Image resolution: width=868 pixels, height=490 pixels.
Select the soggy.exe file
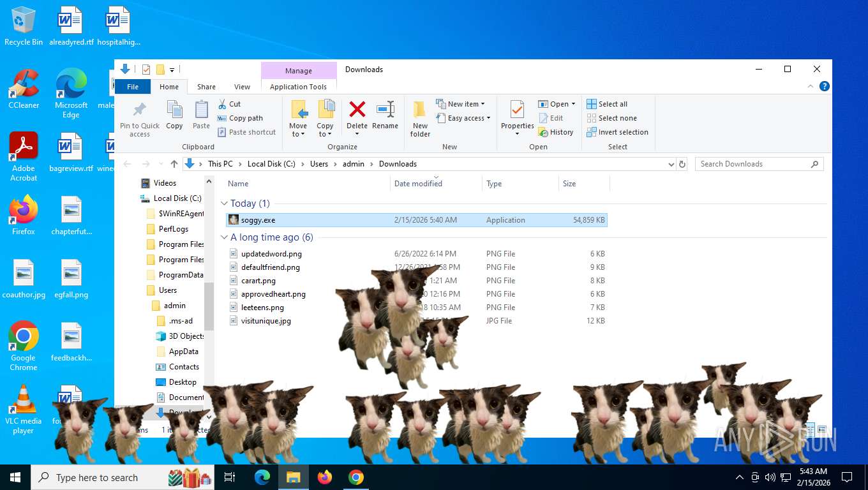417,220
